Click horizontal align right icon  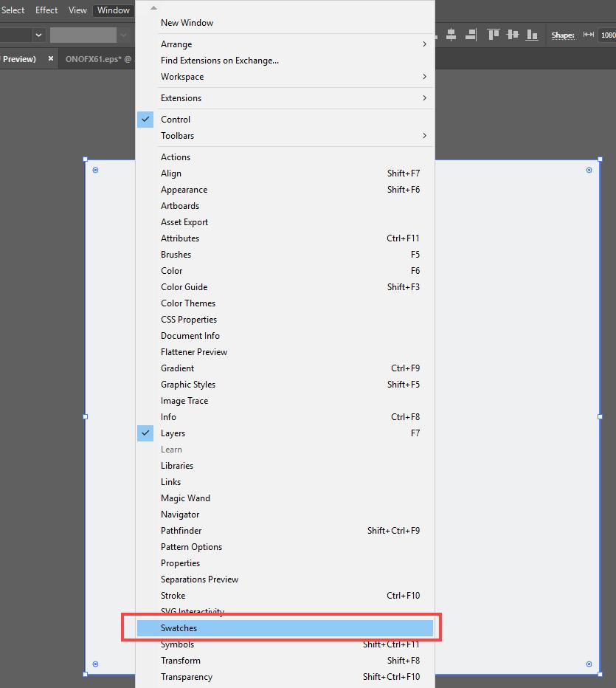click(471, 35)
